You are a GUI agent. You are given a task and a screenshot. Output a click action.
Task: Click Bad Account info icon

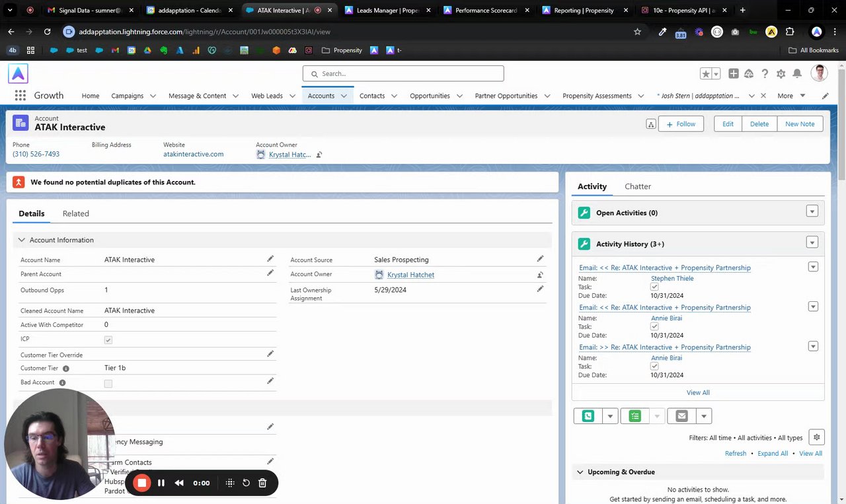(x=62, y=382)
